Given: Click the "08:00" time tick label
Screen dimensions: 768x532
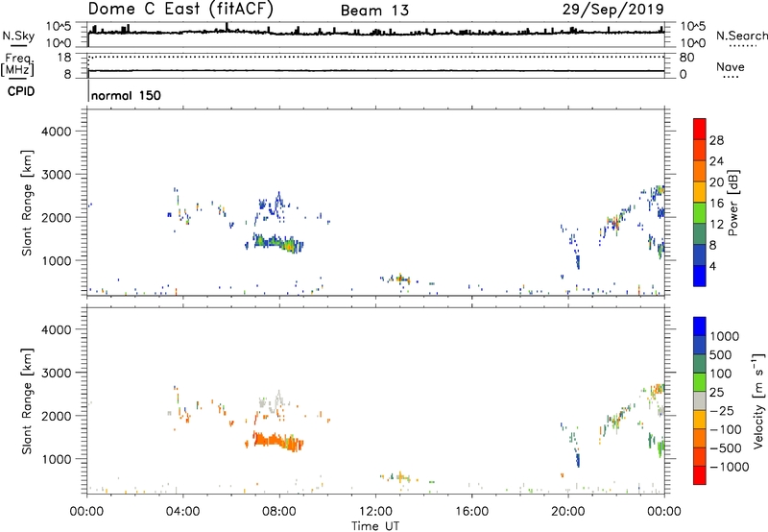Looking at the screenshot, I should [278, 512].
